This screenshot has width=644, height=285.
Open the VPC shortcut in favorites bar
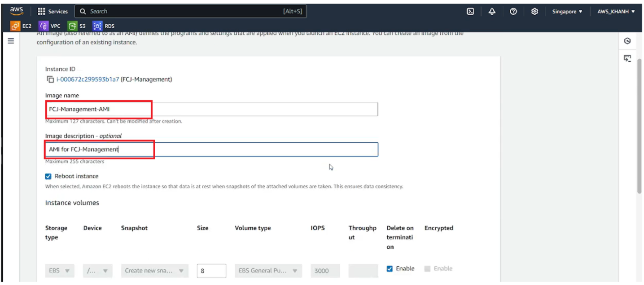[x=49, y=26]
